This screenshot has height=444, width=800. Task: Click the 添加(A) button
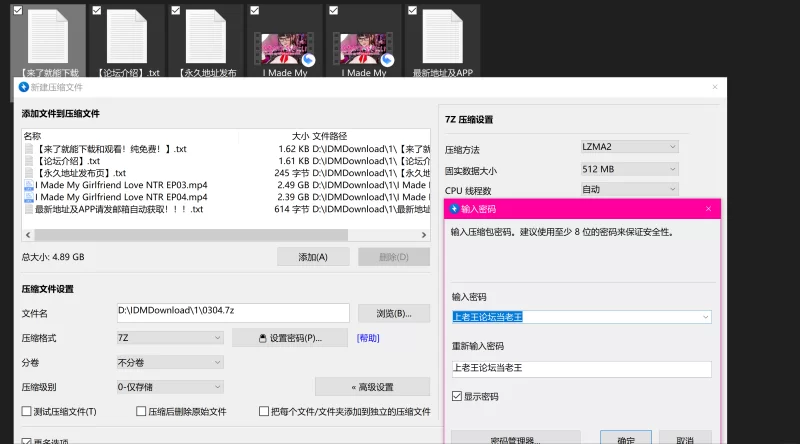(x=313, y=257)
